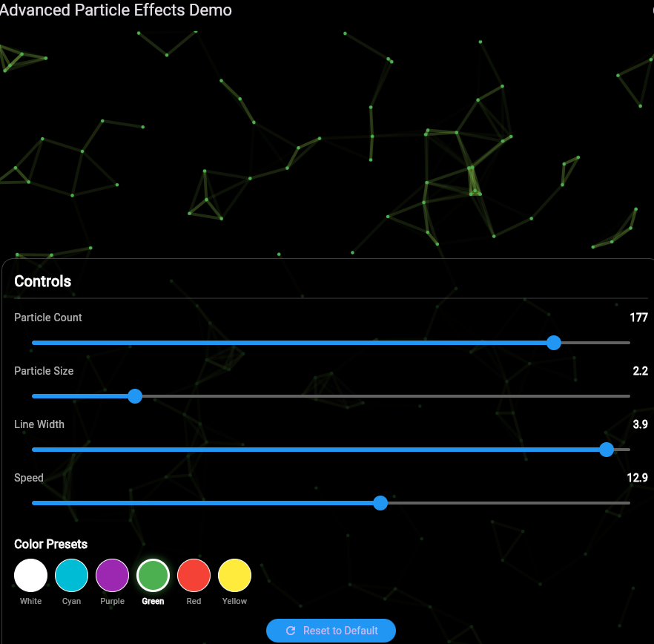Click the Particle Size label
Viewport: 654px width, 644px height.
pos(44,371)
